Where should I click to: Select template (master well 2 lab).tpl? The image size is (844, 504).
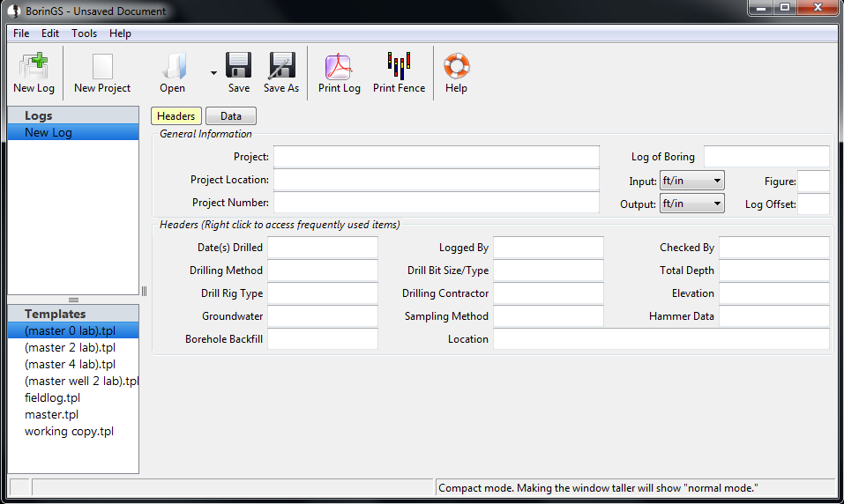(73, 381)
